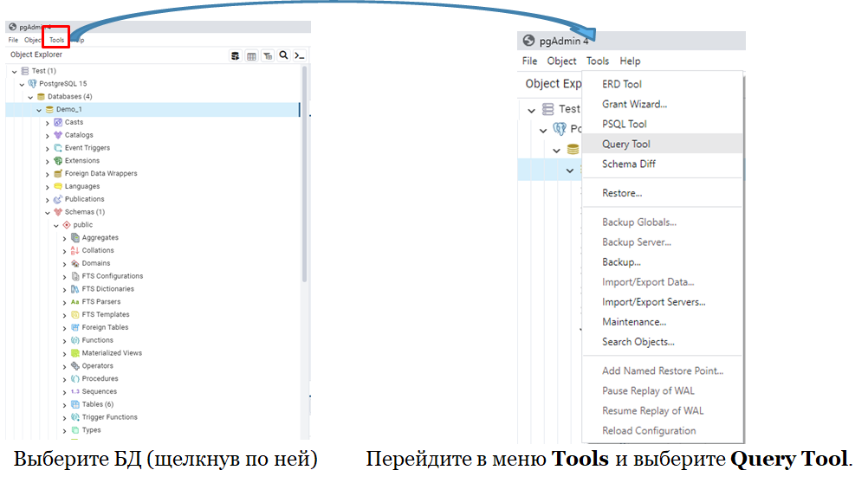The width and height of the screenshot is (868, 483).
Task: Click the Languages icon
Action: (57, 186)
